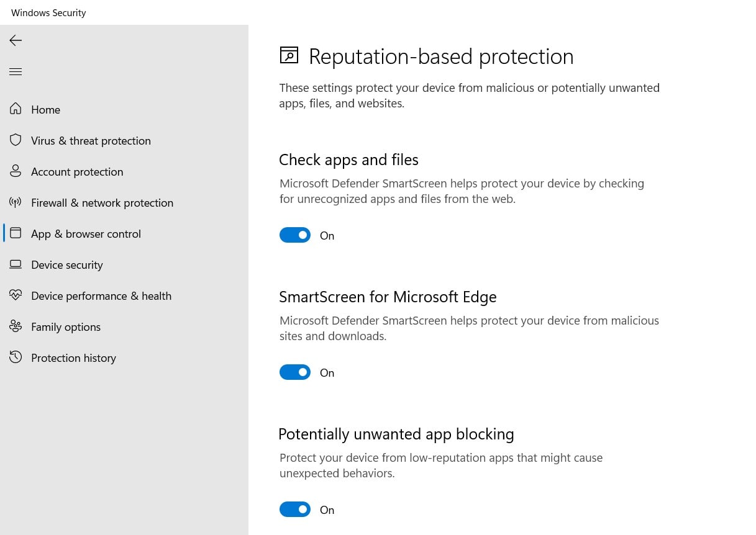Toggle Potentially unwanted app blocking off

pos(295,510)
